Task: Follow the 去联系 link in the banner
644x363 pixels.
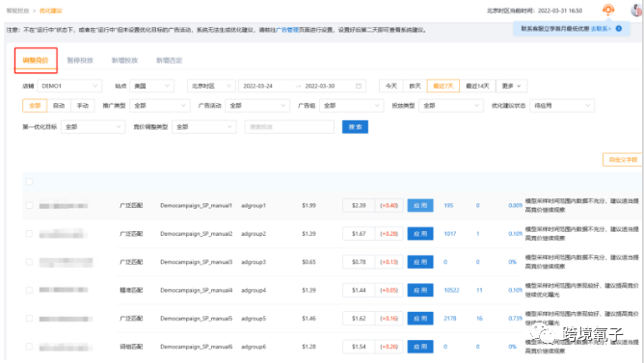Action: [601, 29]
